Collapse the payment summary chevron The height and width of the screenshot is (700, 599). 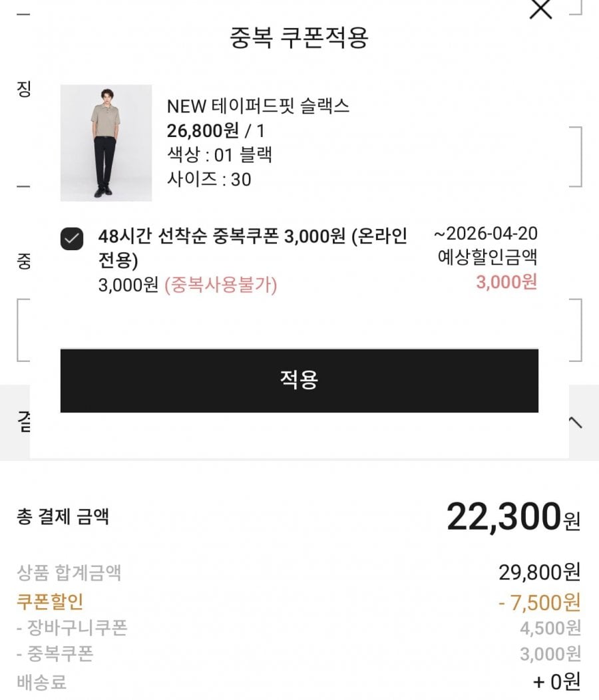click(575, 423)
